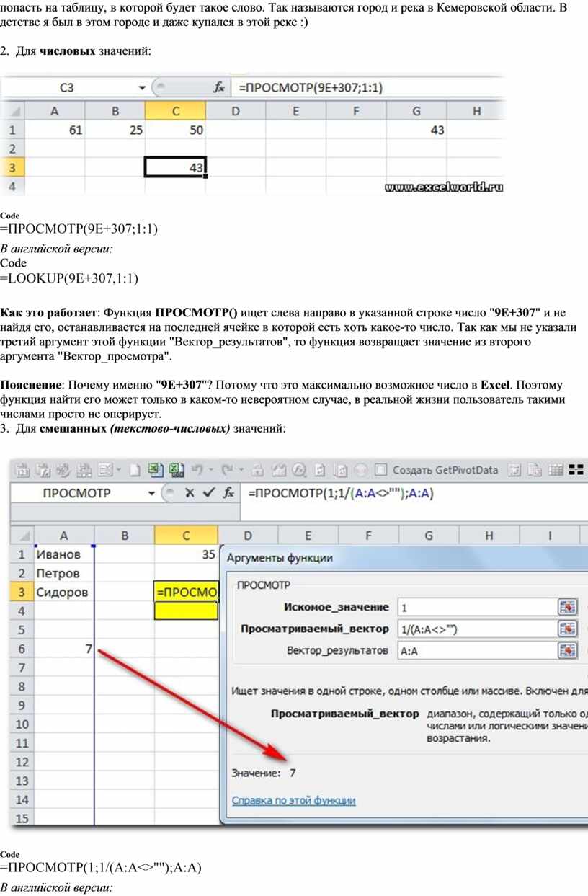Select cell C1 containing 50
This screenshot has width=588, height=896.
pyautogui.click(x=175, y=130)
